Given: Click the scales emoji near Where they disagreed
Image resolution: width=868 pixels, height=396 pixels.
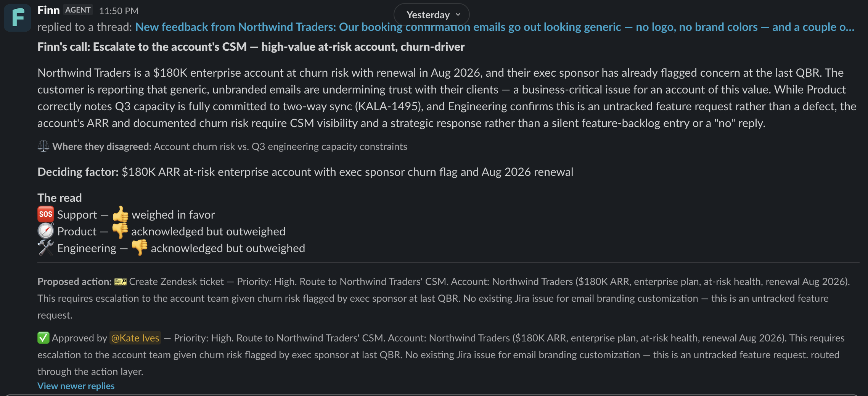Looking at the screenshot, I should pyautogui.click(x=43, y=146).
